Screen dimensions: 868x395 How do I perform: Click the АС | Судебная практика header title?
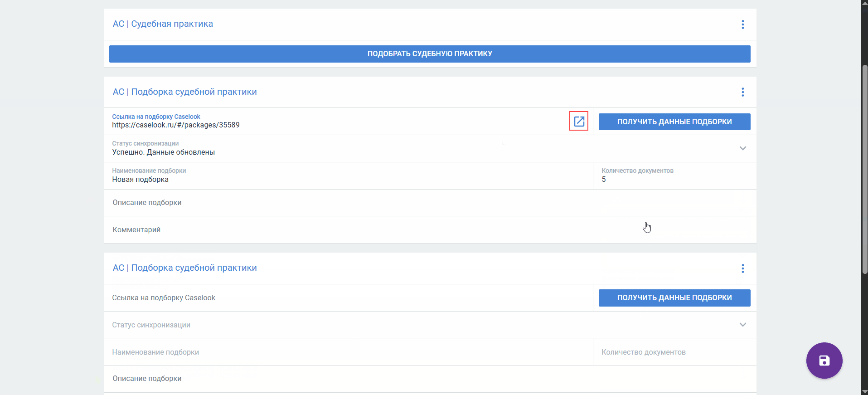(x=163, y=24)
